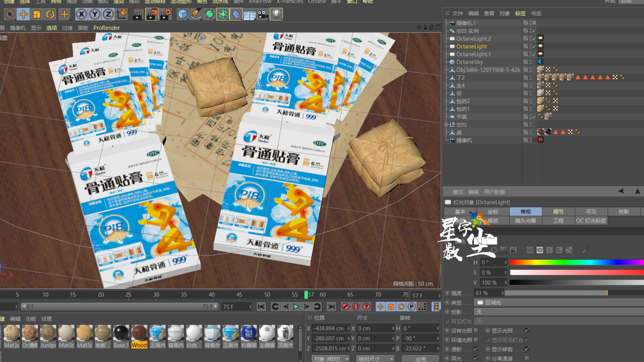Open the floor environment objects icon
This screenshot has width=644, height=362.
tap(250, 14)
